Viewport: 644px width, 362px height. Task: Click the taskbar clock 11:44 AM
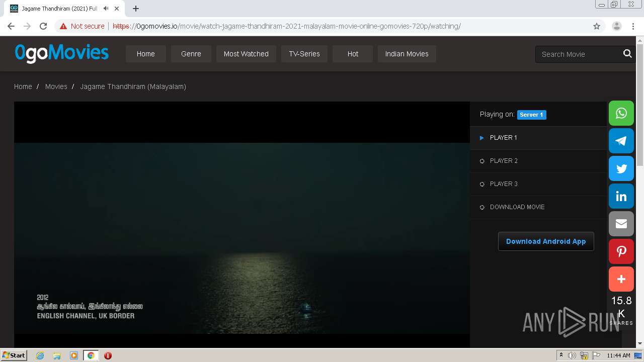pos(618,355)
